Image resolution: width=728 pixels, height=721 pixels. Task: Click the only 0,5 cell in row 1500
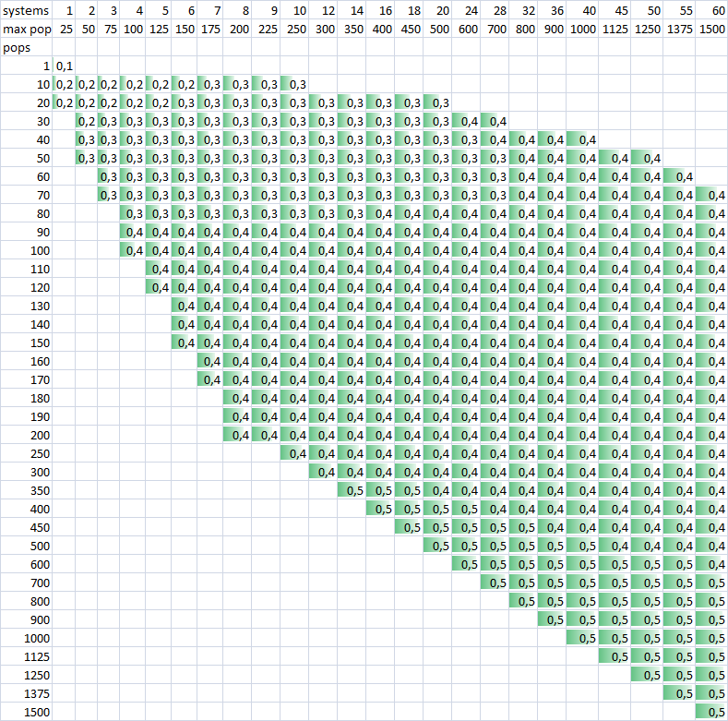711,712
